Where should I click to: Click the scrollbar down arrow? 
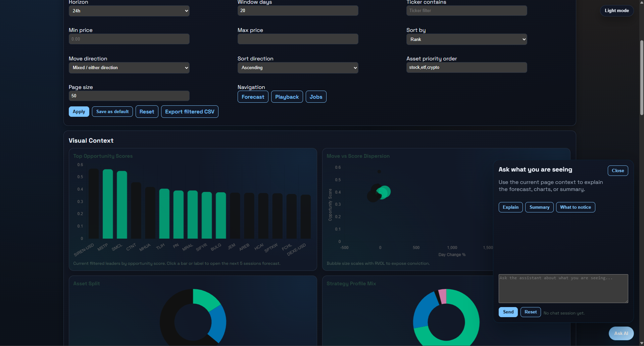pyautogui.click(x=642, y=343)
